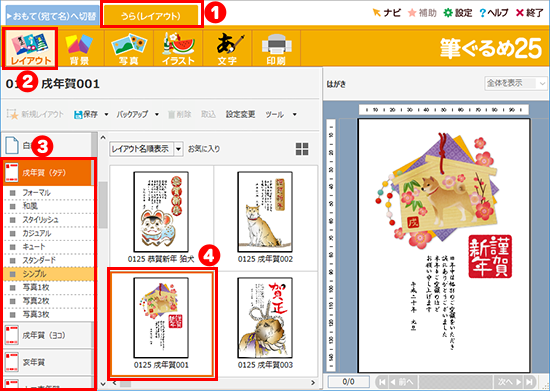The width and height of the screenshot is (550, 391).
Task: Select the レイアウト layout tool icon
Action: click(30, 48)
